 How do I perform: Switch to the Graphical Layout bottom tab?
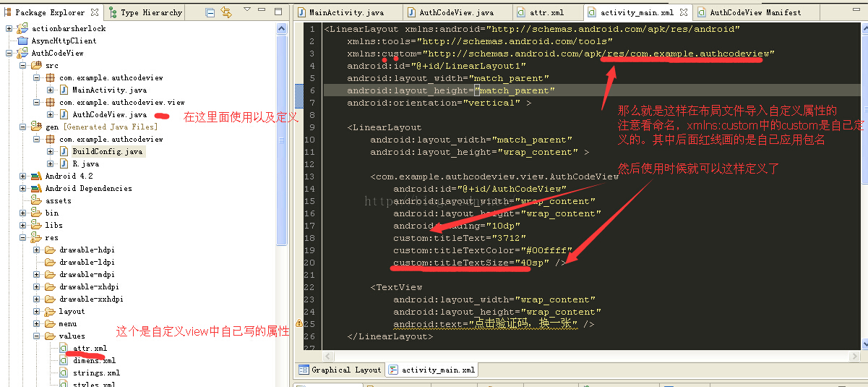point(340,370)
